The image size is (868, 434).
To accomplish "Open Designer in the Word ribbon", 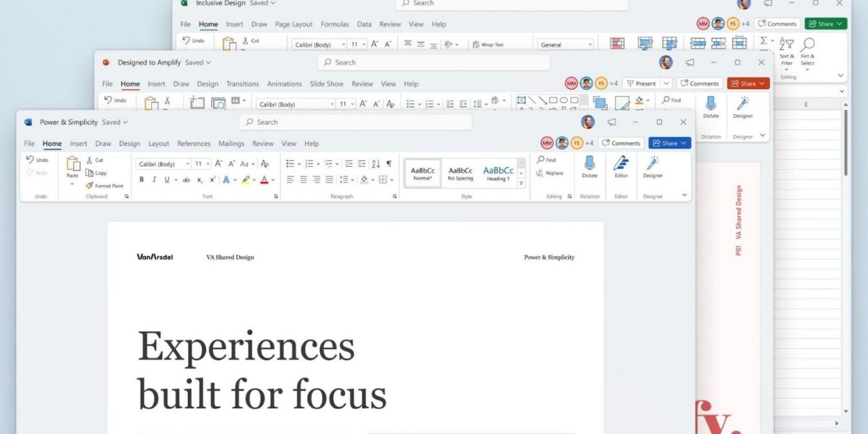I will tap(653, 167).
